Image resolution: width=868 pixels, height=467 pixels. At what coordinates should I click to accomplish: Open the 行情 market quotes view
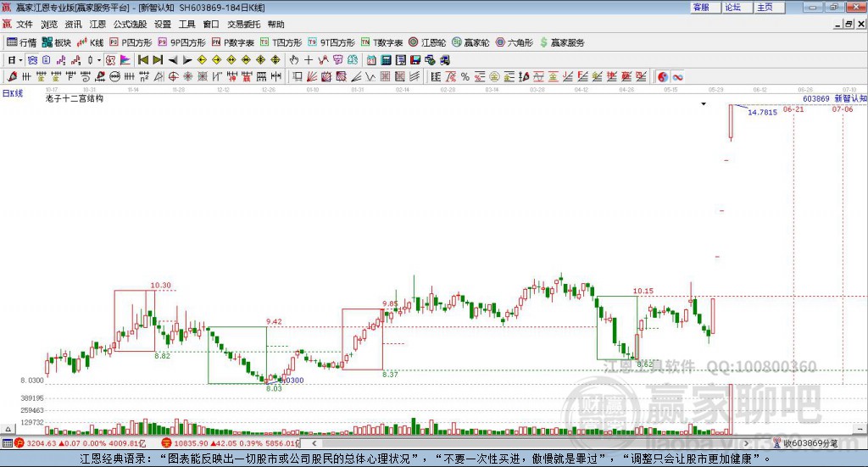[21, 42]
